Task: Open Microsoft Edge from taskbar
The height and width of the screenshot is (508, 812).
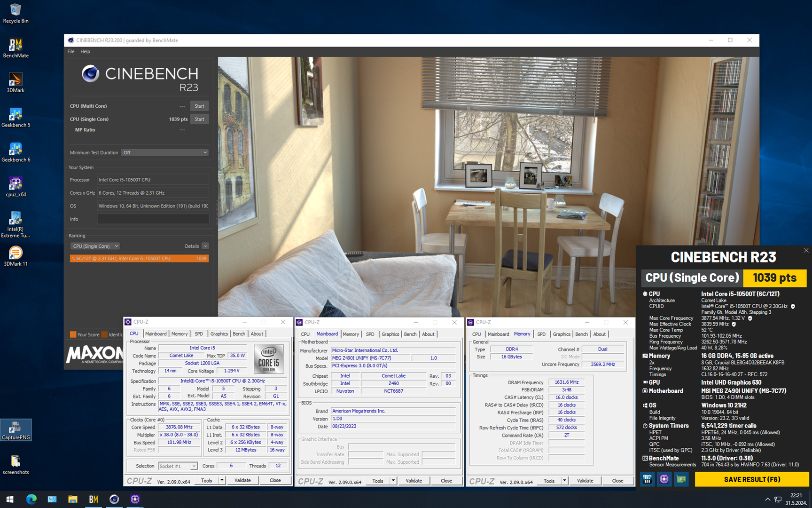Action: click(x=31, y=499)
